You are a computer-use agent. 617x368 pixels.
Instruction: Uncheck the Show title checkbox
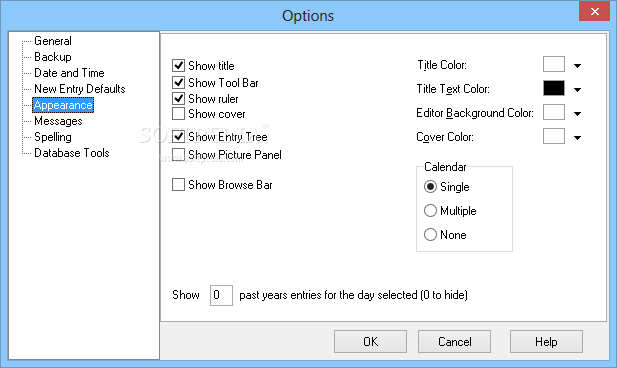pos(178,65)
